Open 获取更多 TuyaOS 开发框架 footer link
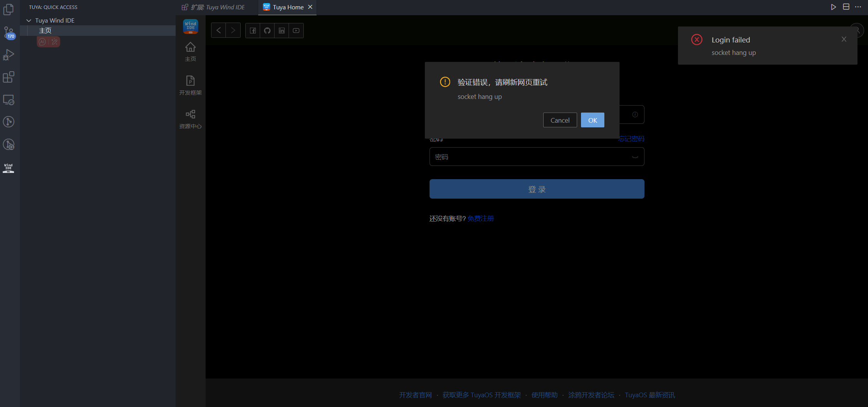Viewport: 868px width, 407px height. click(x=482, y=395)
